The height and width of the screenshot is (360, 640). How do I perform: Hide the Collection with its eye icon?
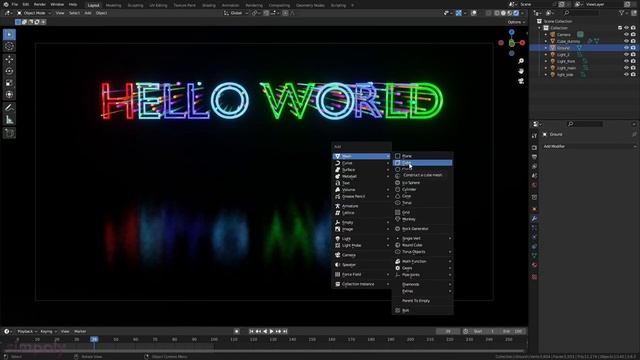(x=626, y=28)
